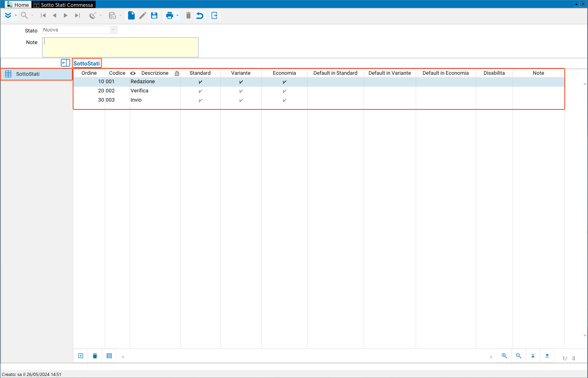Go to the last record
Screen dimensions: 588x378
point(78,15)
